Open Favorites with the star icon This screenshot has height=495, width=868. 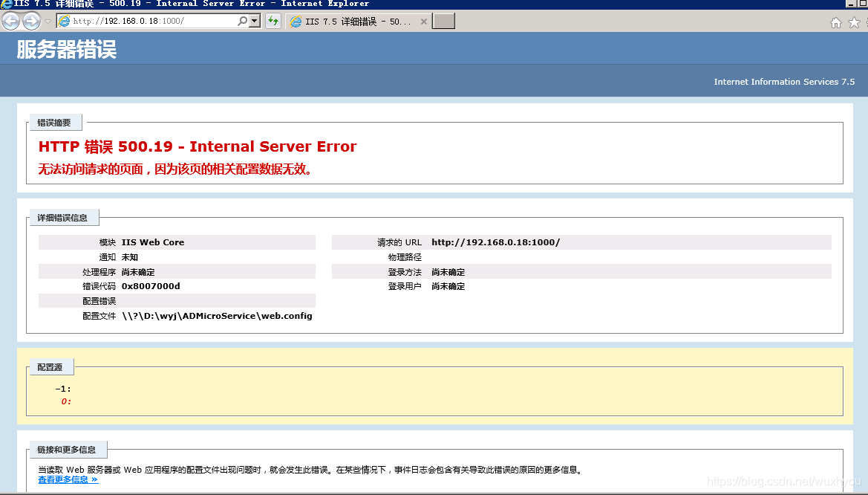coord(854,23)
